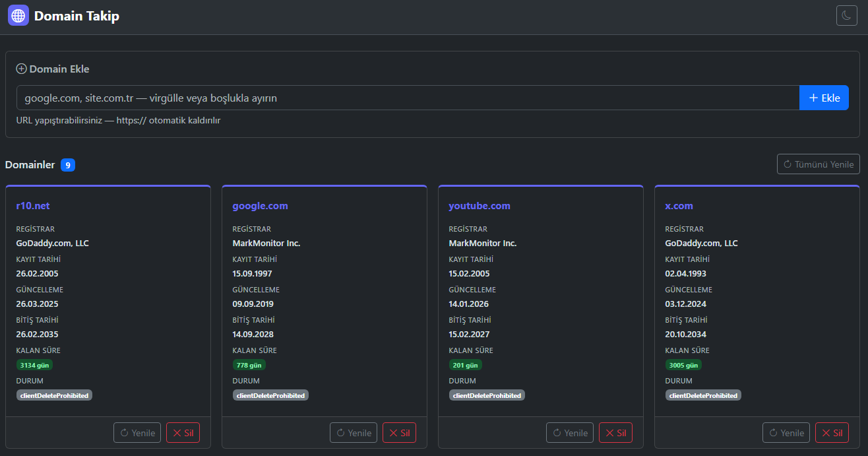This screenshot has height=456, width=868.
Task: Click registration date 15.02.2005
Action: point(469,274)
